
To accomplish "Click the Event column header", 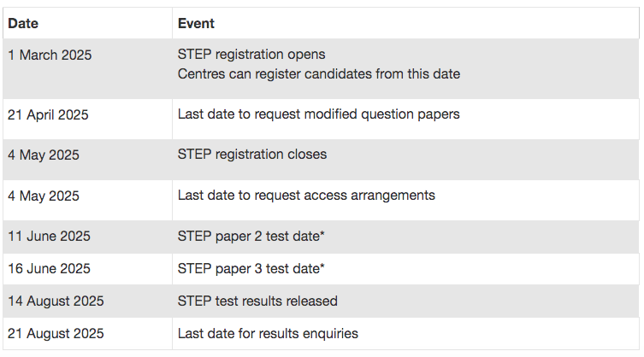I will (x=196, y=23).
